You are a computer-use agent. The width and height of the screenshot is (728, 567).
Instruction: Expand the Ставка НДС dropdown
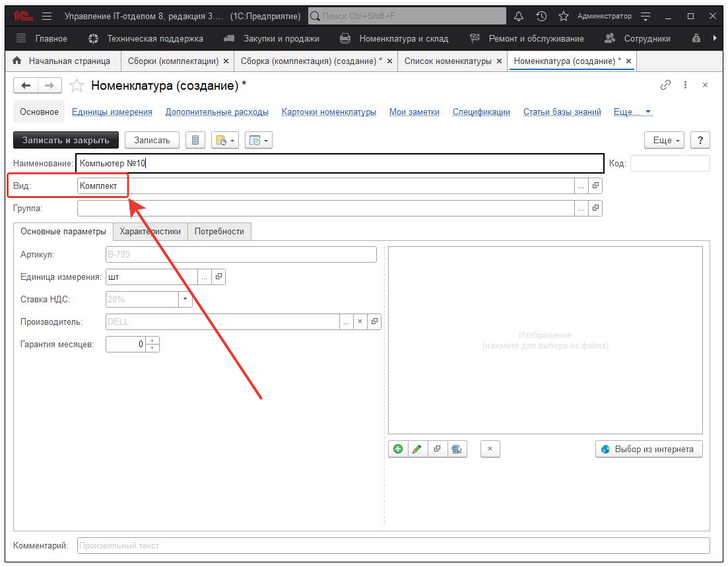point(184,300)
